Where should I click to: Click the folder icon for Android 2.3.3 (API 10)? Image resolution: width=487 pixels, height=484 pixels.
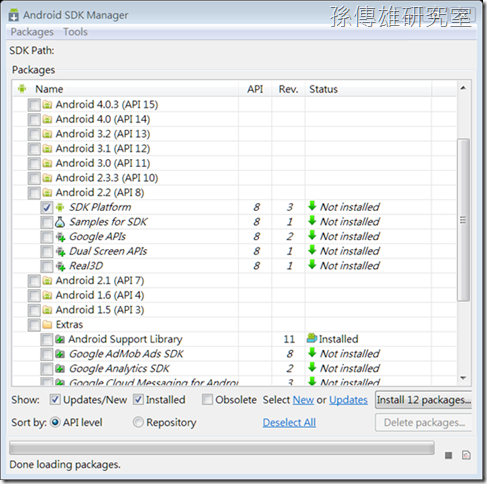47,178
